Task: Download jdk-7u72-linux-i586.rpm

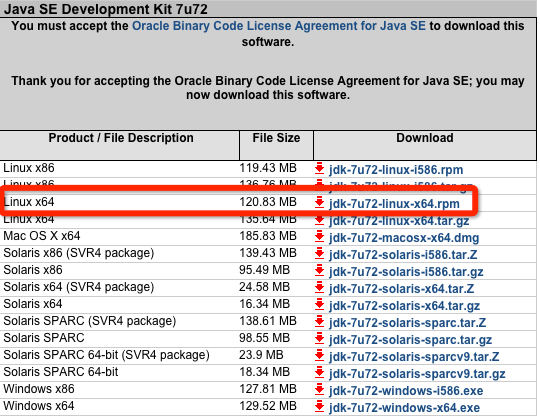Action: coord(396,170)
